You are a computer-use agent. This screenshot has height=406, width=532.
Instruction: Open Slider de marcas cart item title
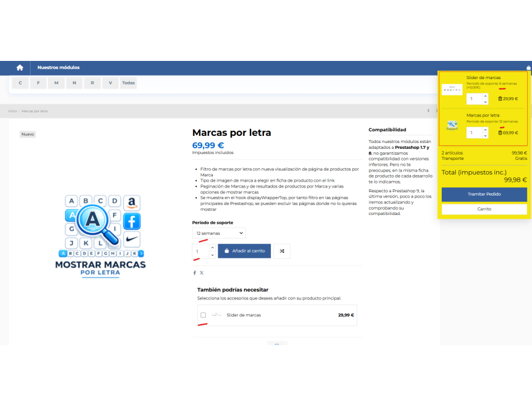click(483, 77)
